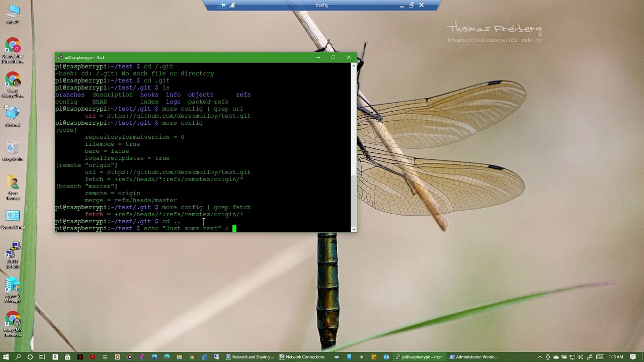The width and height of the screenshot is (644, 362).
Task: Click the github.com/derekmolloy/test.git url line under [remote "origin"]
Action: coord(168,172)
